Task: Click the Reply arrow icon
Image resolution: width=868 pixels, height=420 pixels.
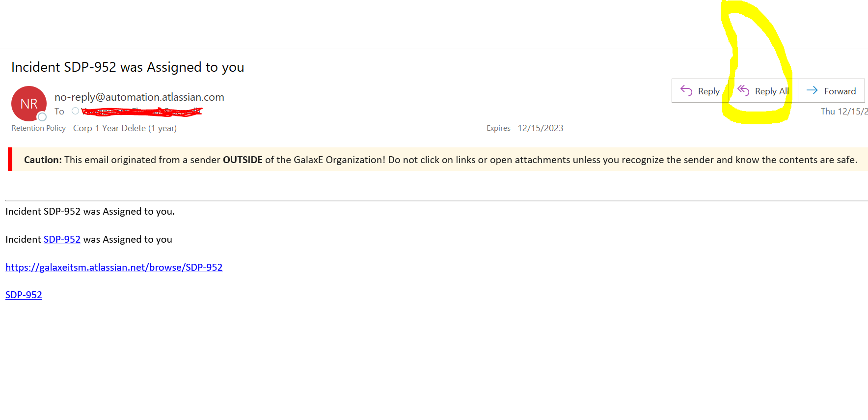Action: (686, 90)
